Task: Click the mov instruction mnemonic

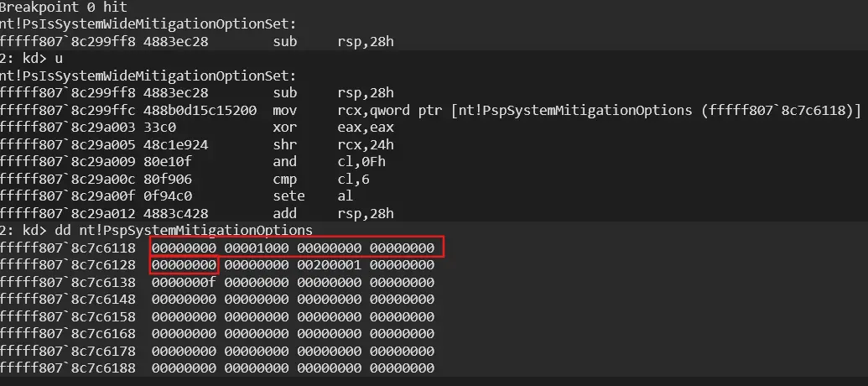Action: 283,110
